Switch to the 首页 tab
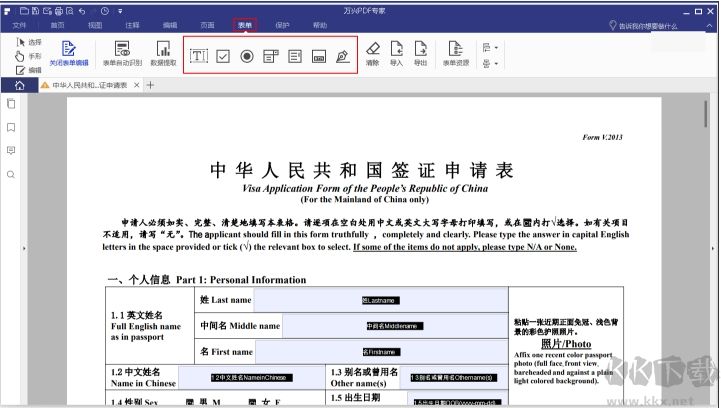Screen dimensions: 721x408 (57, 25)
